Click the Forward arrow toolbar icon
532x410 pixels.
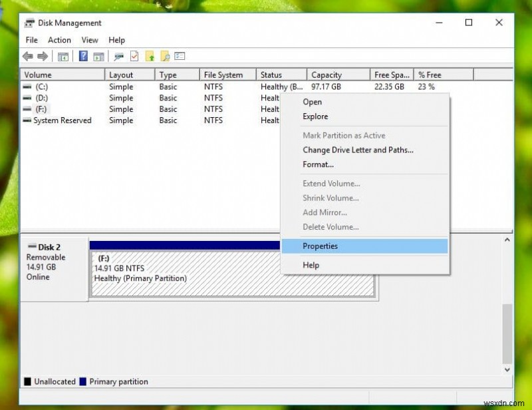(43, 57)
